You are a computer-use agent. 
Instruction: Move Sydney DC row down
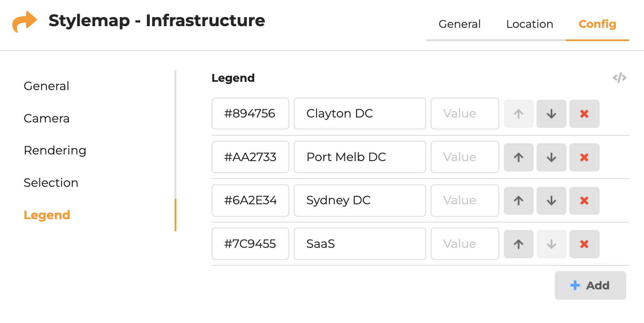551,201
